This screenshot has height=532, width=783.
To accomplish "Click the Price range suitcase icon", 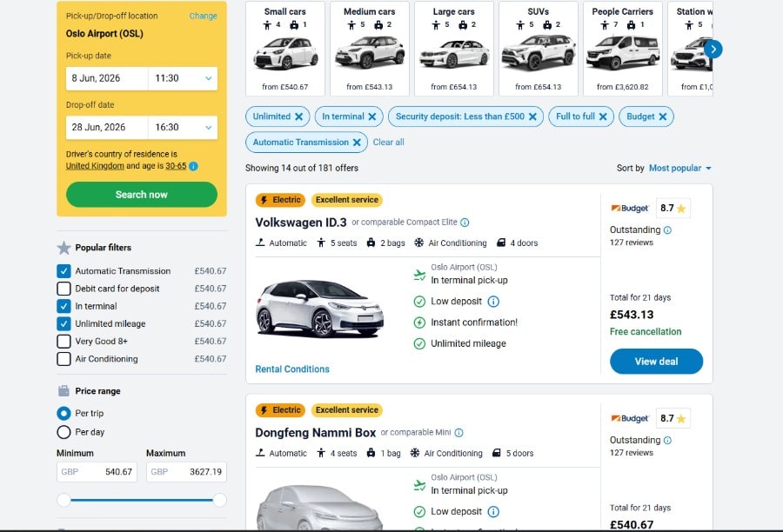I will pos(64,391).
